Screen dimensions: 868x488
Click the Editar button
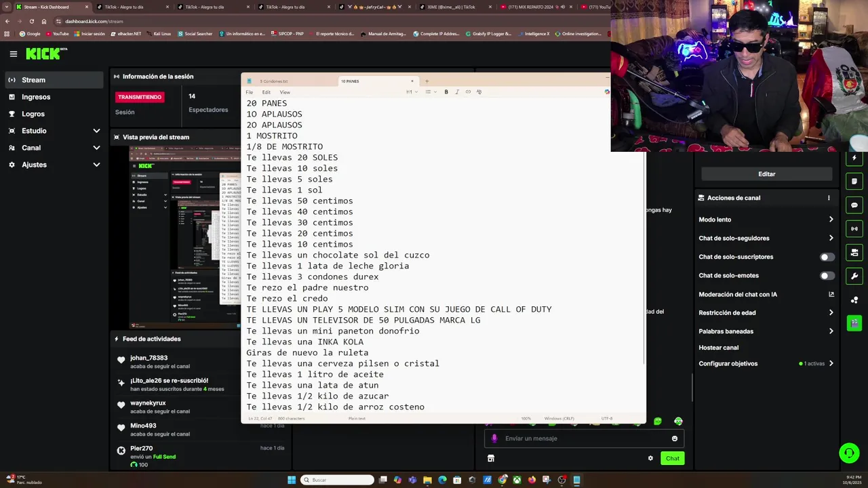pyautogui.click(x=766, y=174)
